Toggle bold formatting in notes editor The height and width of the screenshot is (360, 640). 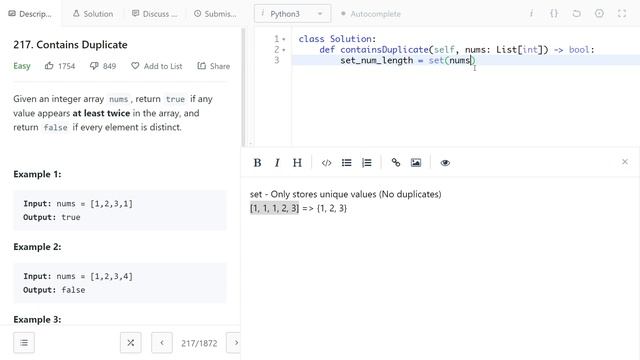pyautogui.click(x=257, y=163)
